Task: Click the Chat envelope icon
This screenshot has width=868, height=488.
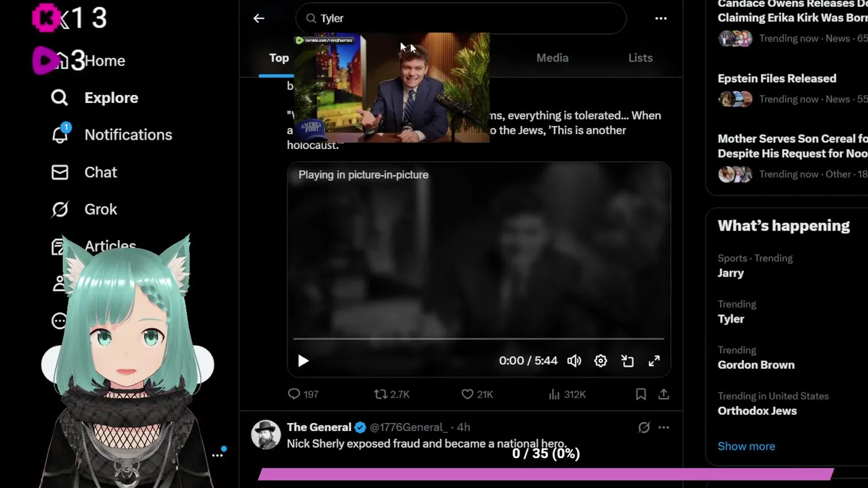Action: pos(60,172)
